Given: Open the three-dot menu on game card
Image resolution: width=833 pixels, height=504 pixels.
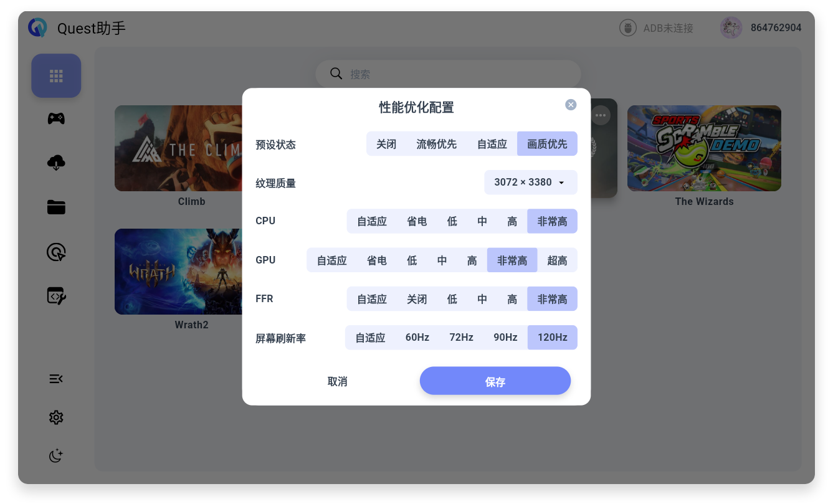Looking at the screenshot, I should click(x=600, y=115).
